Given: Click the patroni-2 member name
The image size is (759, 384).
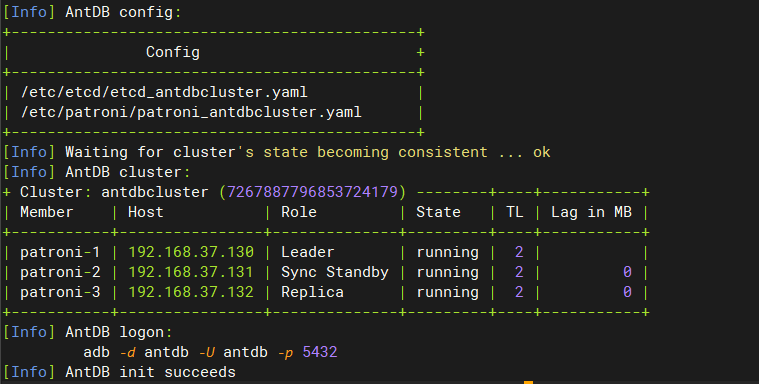Looking at the screenshot, I should click(60, 272).
